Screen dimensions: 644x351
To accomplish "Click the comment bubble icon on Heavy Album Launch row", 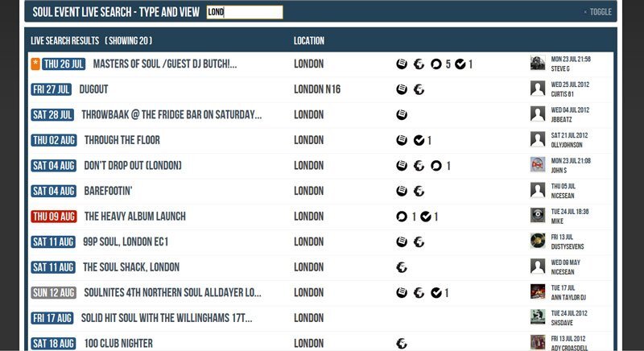I will click(x=402, y=217).
